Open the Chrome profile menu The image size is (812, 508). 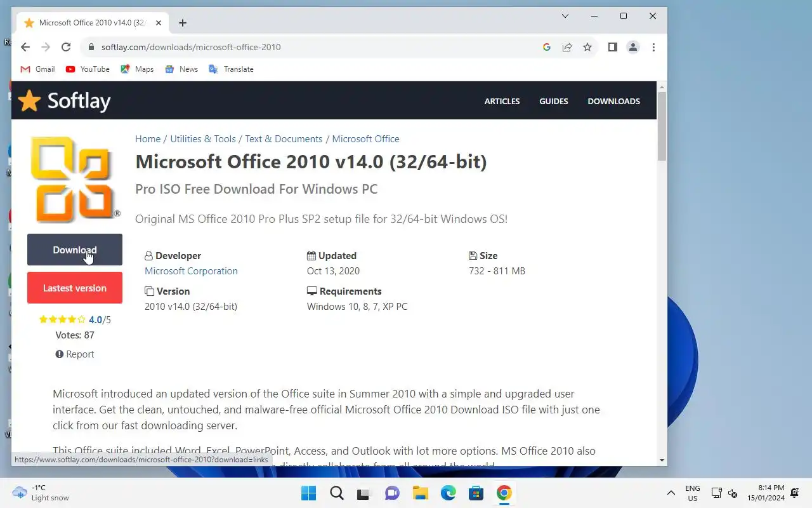pyautogui.click(x=633, y=47)
